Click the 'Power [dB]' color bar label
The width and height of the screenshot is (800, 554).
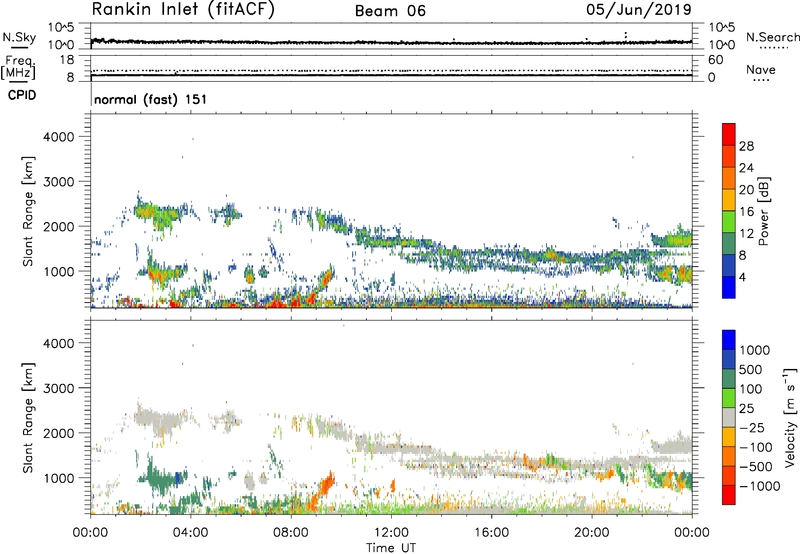tap(763, 211)
